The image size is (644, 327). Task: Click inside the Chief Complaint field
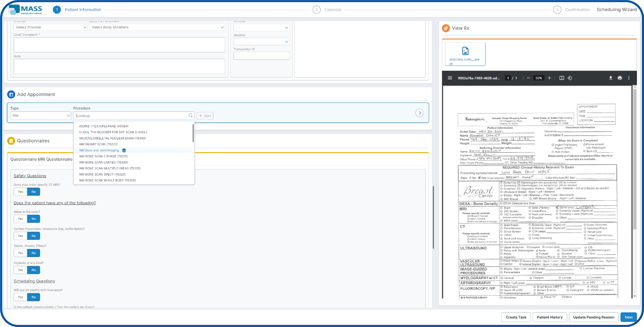119,45
